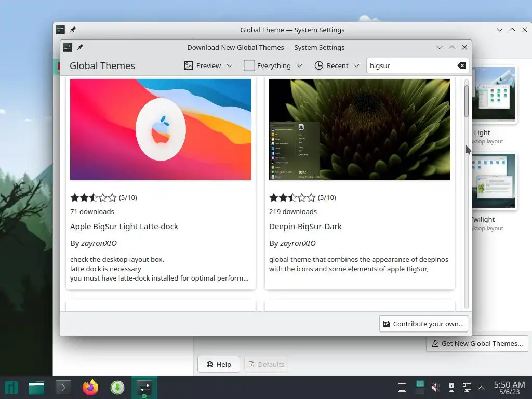The width and height of the screenshot is (532, 399).
Task: Click the 71 downloads text
Action: point(92,211)
